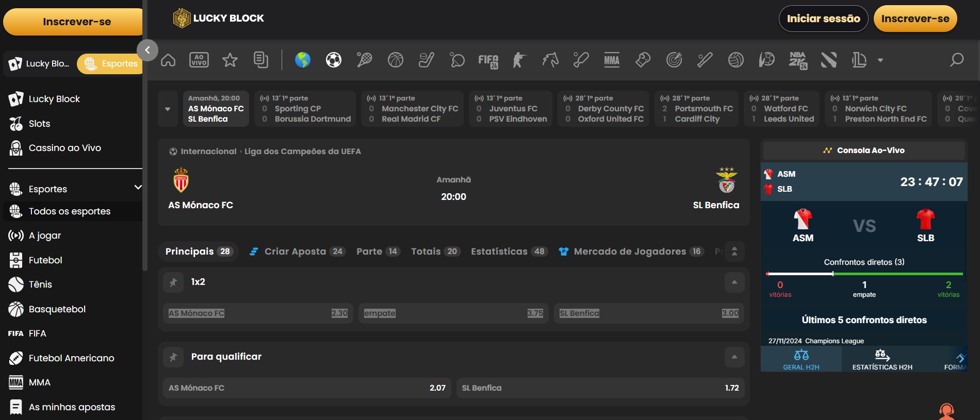Pin the Para qualificar market
The height and width of the screenshot is (420, 980).
click(173, 357)
